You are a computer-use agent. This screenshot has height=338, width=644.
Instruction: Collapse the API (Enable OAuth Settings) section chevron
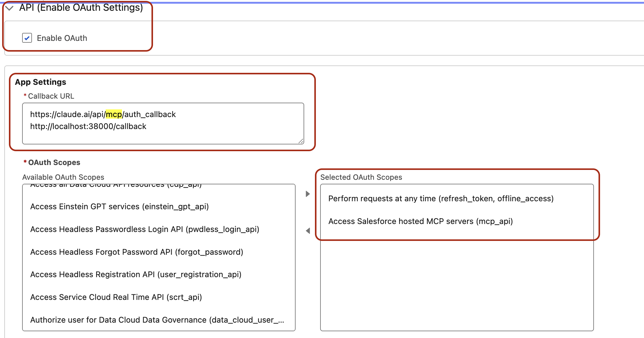tap(10, 8)
